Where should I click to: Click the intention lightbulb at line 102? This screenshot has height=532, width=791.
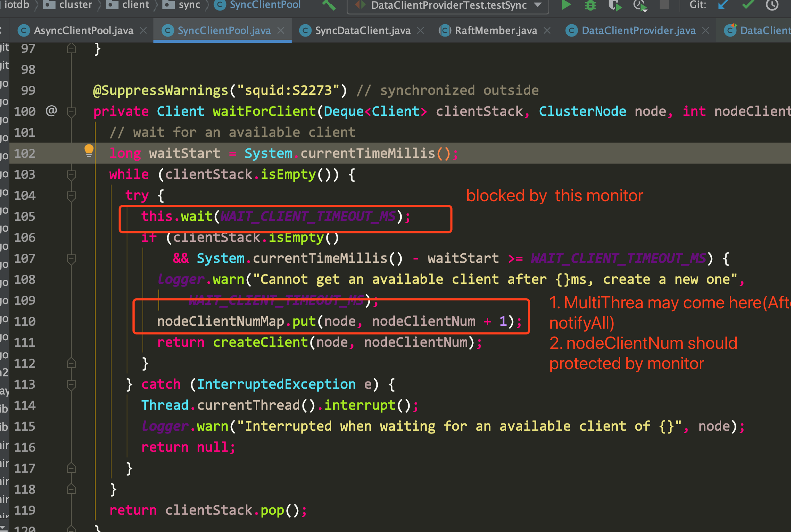[x=89, y=151]
